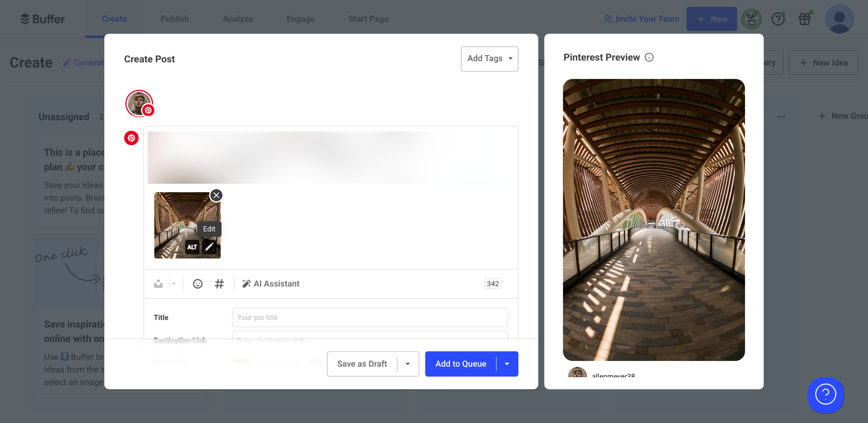Screen dimensions: 868x423
Task: Click Invite Your Team link
Action: pyautogui.click(x=642, y=19)
